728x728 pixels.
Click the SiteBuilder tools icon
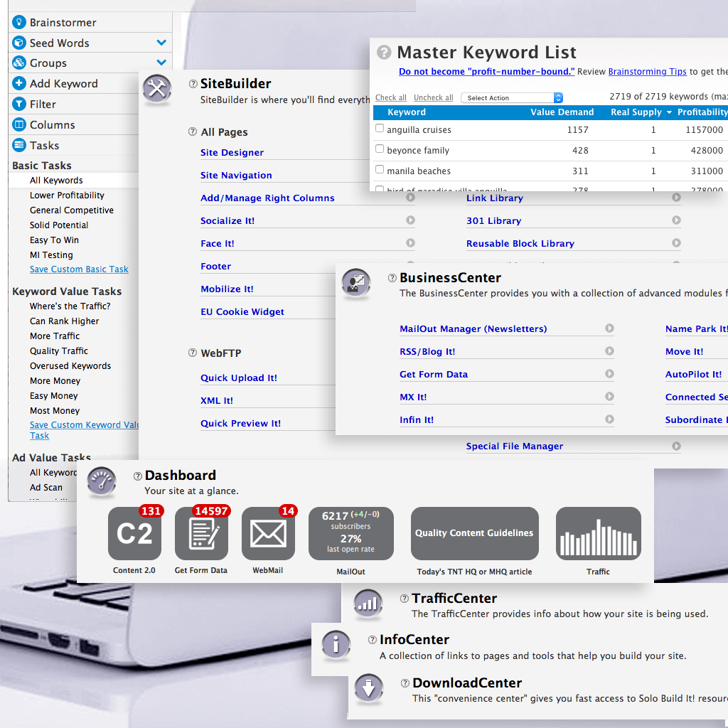tap(157, 90)
